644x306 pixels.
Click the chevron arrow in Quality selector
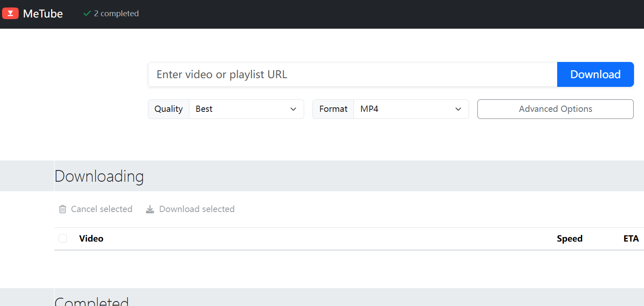pyautogui.click(x=293, y=109)
